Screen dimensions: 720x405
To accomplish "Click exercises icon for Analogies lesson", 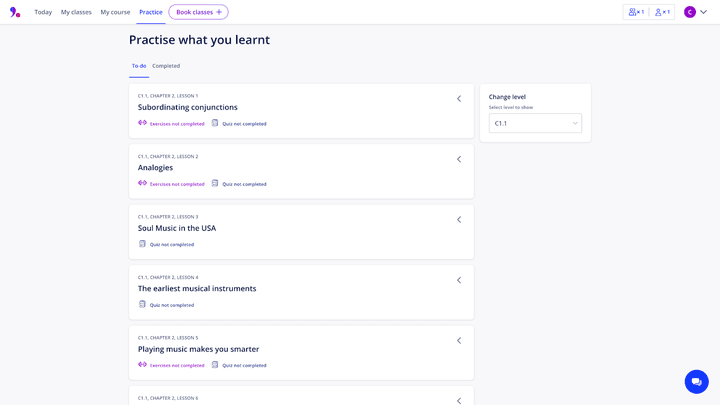I will [x=142, y=183].
